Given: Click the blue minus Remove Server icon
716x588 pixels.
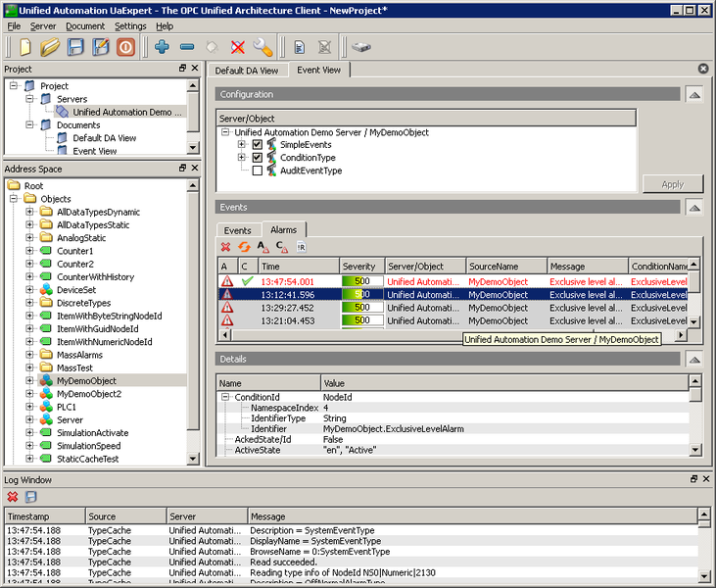Looking at the screenshot, I should coord(187,47).
